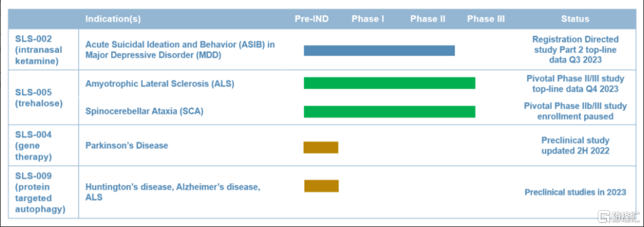
Task: Select the Status column header
Action: pos(575,19)
